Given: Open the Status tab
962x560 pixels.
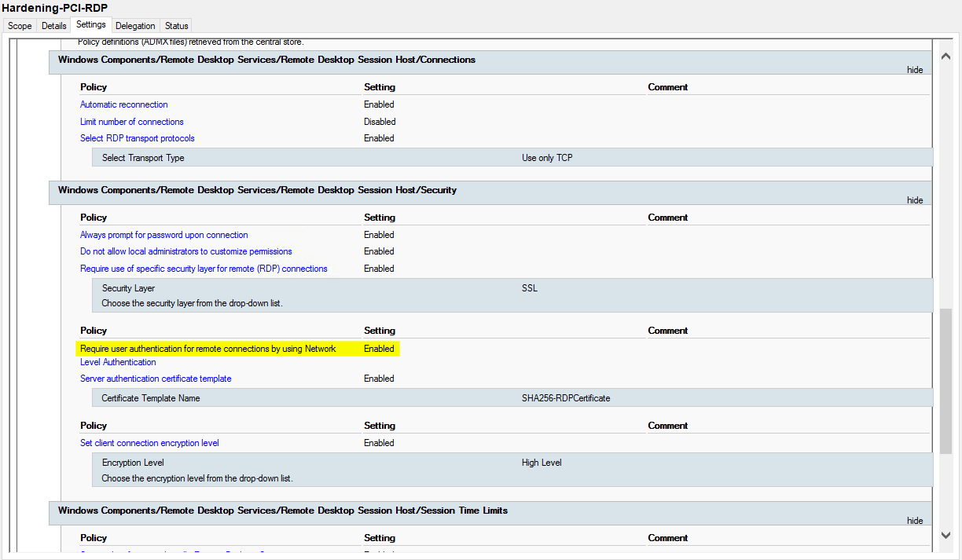Looking at the screenshot, I should (177, 26).
